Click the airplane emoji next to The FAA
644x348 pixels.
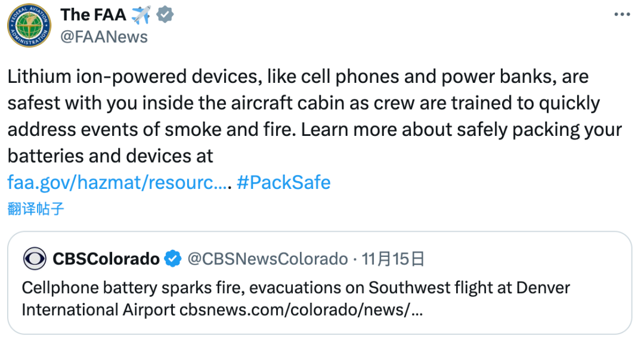[141, 15]
